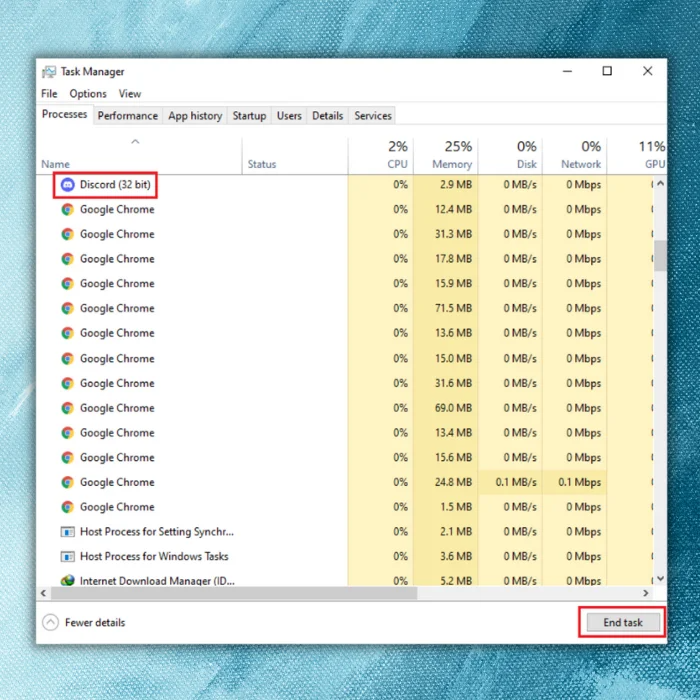Click the sort direction arrow above Name
This screenshot has height=700, width=700.
pyautogui.click(x=135, y=142)
